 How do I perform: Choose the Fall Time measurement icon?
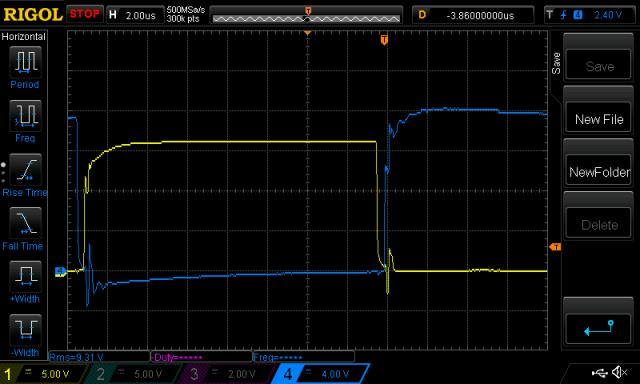point(25,223)
